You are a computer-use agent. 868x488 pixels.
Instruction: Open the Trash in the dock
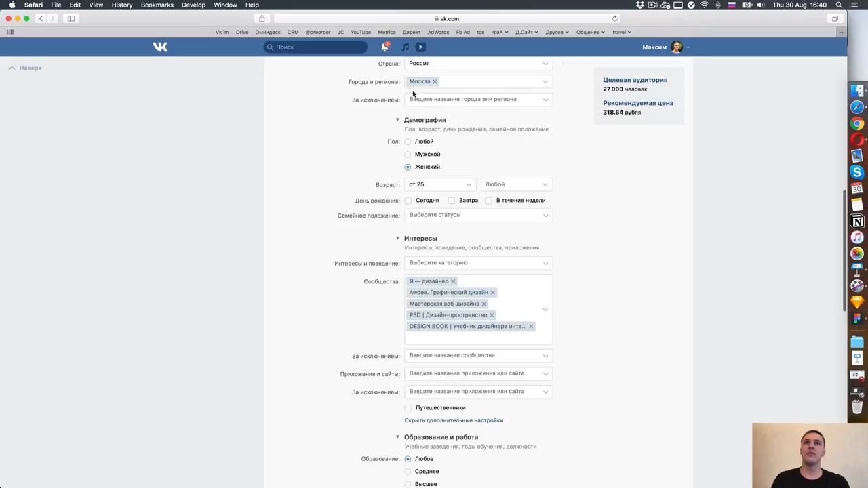[x=857, y=408]
